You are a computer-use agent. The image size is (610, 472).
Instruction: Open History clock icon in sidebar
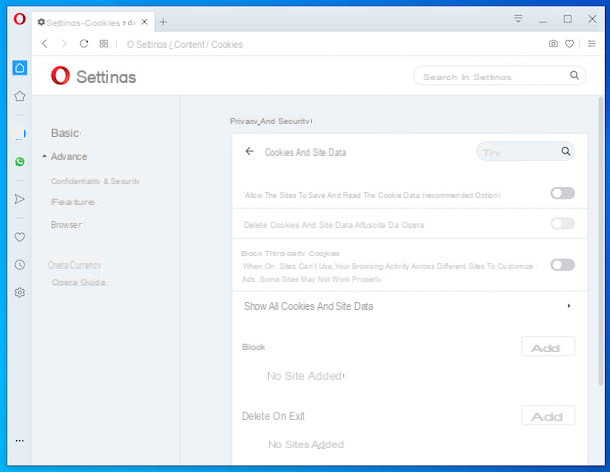click(20, 265)
